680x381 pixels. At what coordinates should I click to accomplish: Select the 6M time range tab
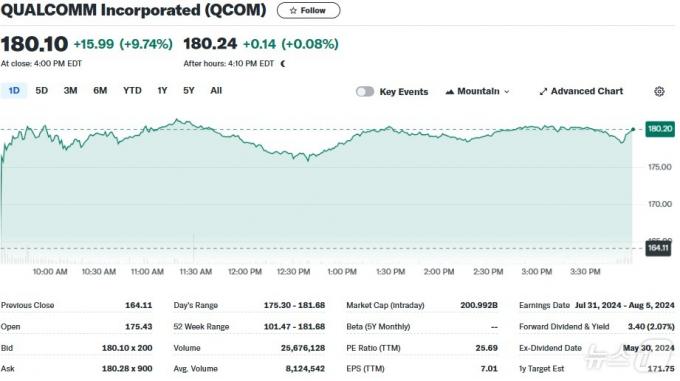pos(100,91)
